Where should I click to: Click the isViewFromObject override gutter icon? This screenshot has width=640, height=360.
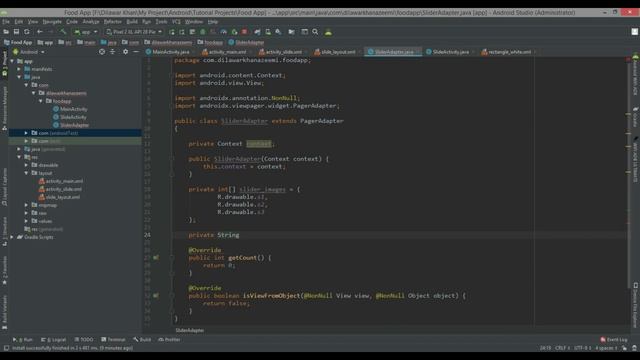click(x=156, y=296)
